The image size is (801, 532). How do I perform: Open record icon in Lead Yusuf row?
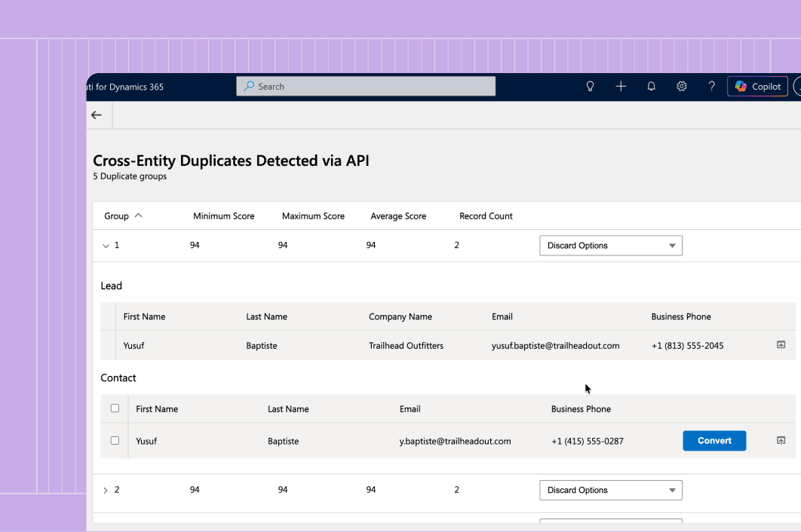tap(781, 345)
